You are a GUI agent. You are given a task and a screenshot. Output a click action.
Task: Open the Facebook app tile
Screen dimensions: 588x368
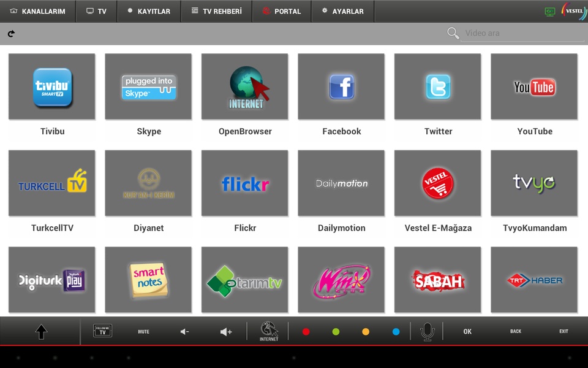[x=341, y=86]
